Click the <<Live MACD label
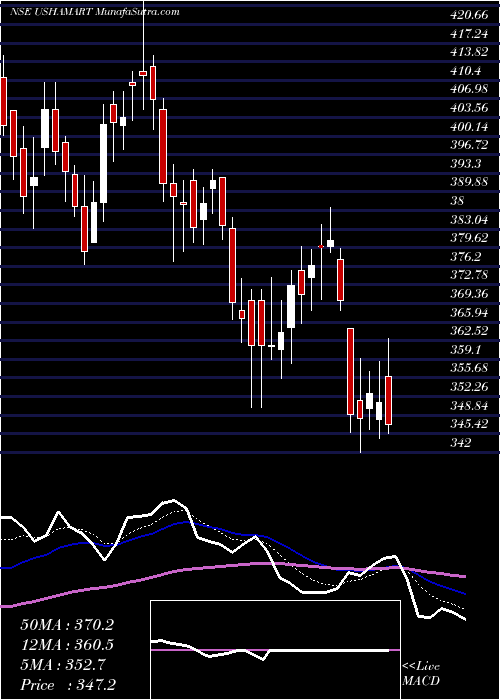 point(421,673)
